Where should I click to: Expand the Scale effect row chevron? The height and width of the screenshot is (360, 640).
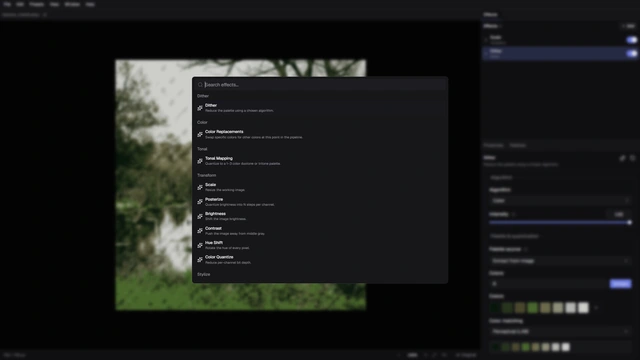pyautogui.click(x=486, y=40)
